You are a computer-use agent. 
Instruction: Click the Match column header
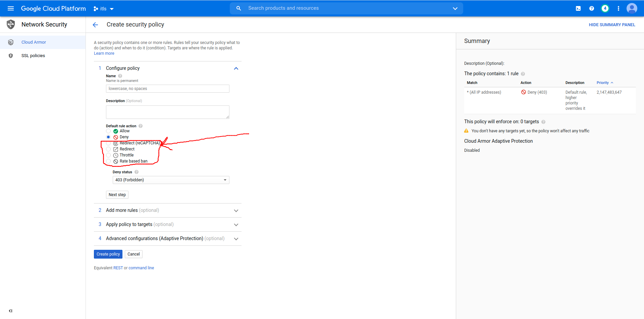pos(472,83)
